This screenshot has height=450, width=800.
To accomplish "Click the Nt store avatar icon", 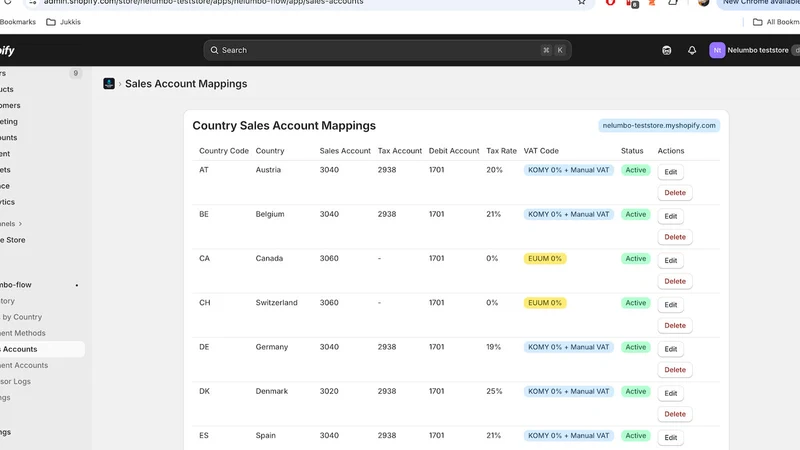I will click(717, 50).
